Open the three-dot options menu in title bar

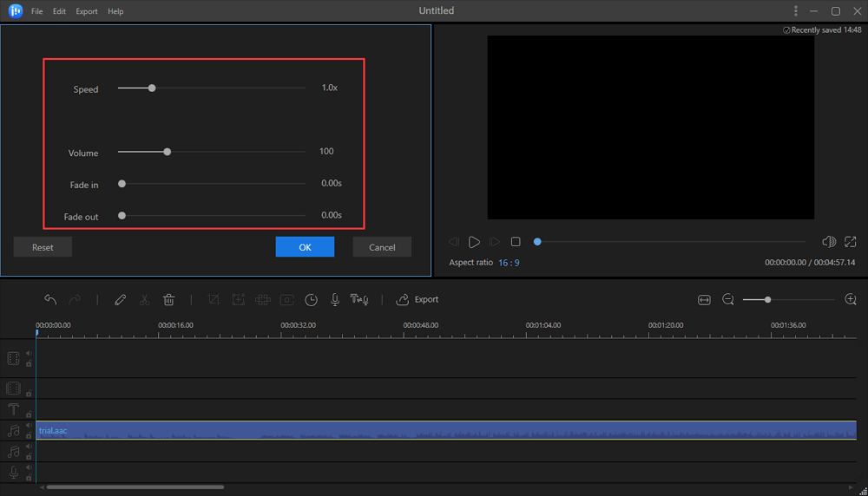796,11
